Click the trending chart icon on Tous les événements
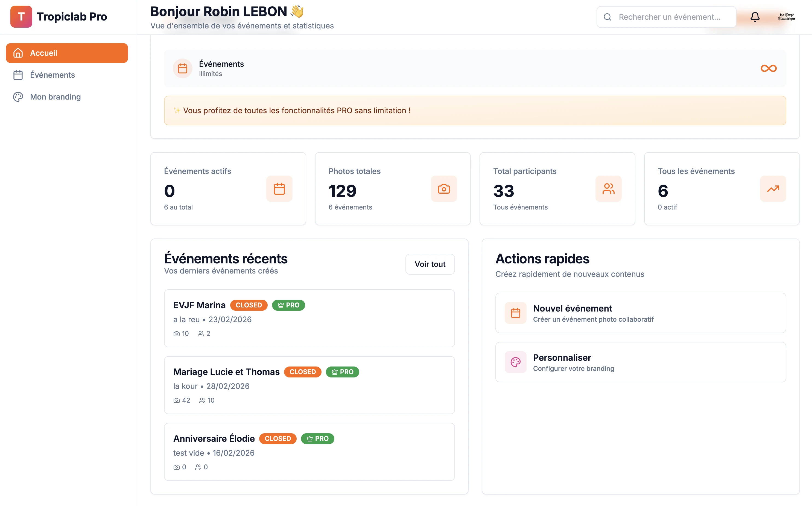 click(773, 189)
